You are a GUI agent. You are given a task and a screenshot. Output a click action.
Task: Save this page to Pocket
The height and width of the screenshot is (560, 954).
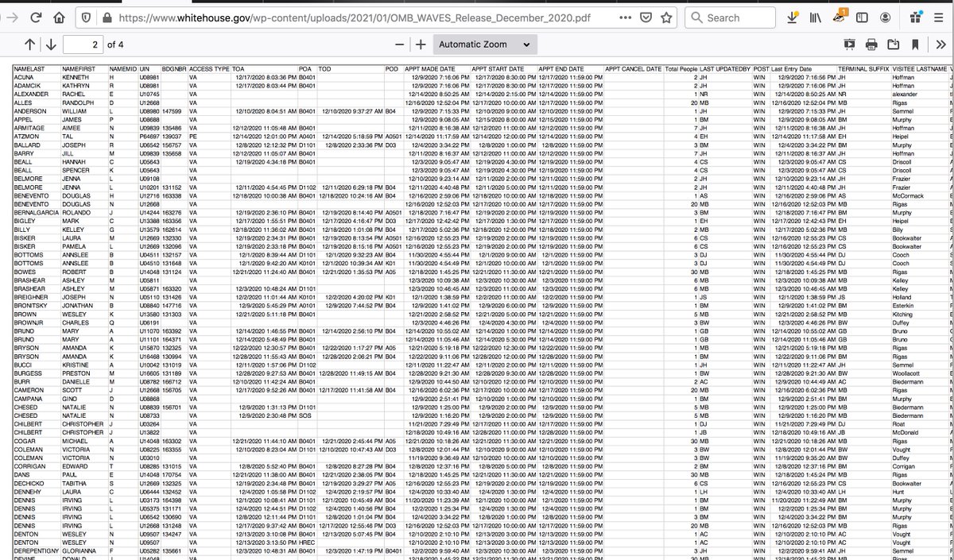[x=647, y=17]
